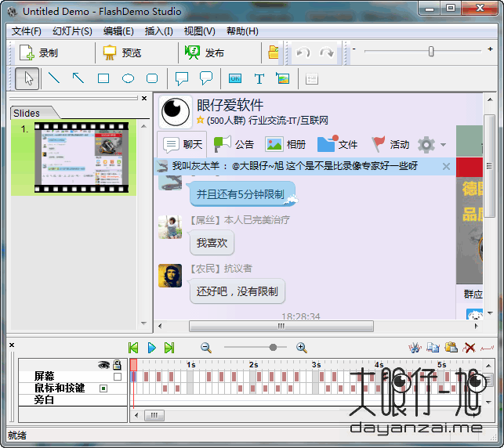Open the 幻灯片(S) menu
Image resolution: width=504 pixels, height=448 pixels.
(x=72, y=31)
